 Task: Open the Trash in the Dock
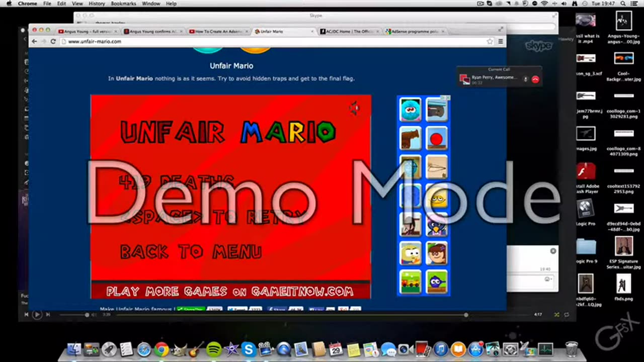point(572,349)
